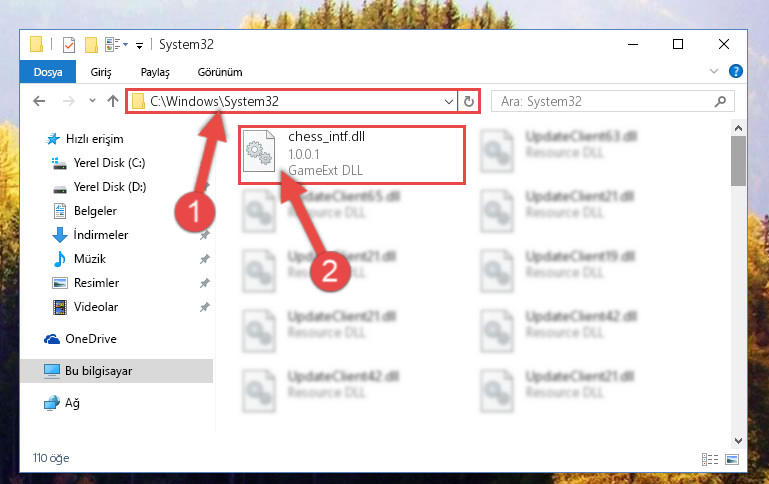Open Customize Quick Access Toolbar dropdown
The height and width of the screenshot is (484, 769).
coord(139,46)
